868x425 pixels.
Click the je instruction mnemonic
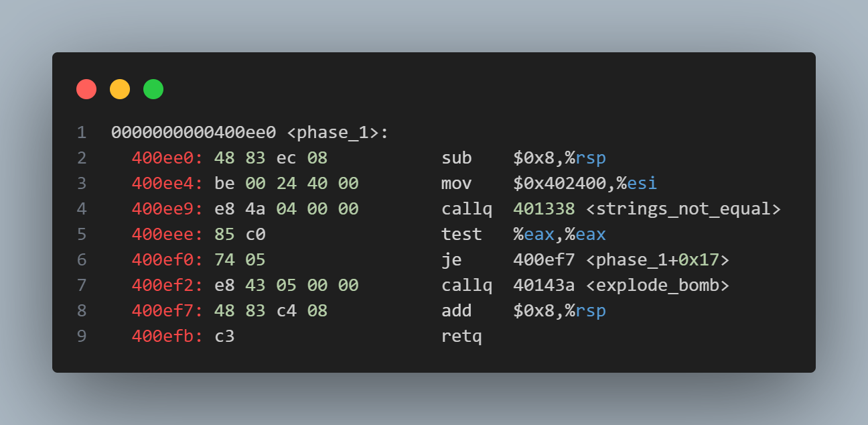pyautogui.click(x=451, y=260)
